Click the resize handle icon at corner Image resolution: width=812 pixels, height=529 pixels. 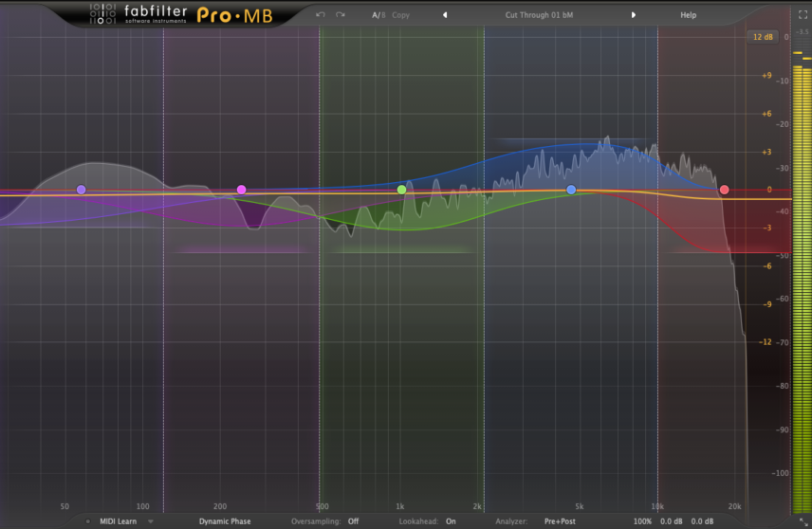coord(803,520)
